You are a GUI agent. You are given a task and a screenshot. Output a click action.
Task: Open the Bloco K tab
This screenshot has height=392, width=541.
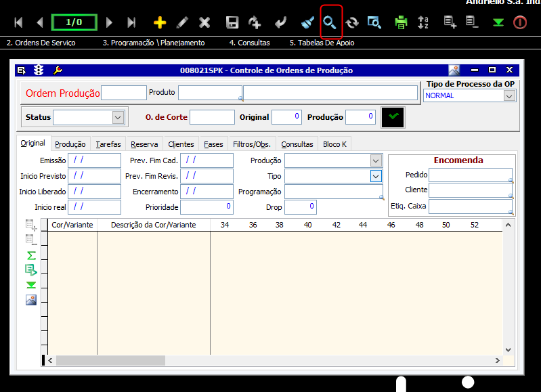coord(334,144)
